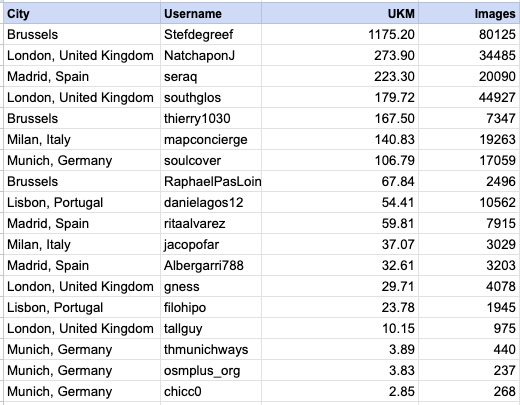
Task: Select the City column header cell
Action: 82,14
